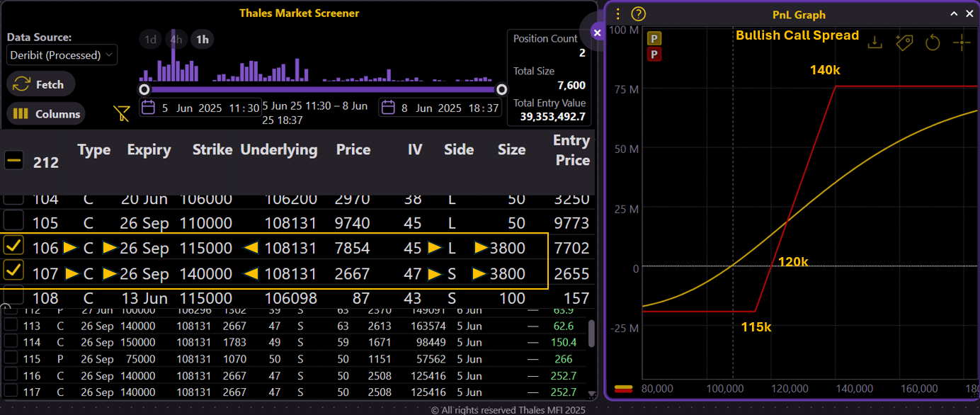Sort by the Expiry column header

149,150
